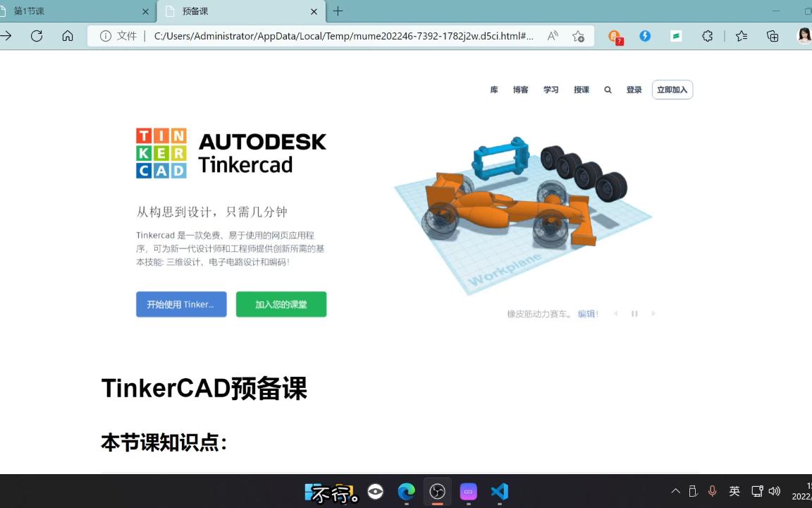Click the green flag extension icon
This screenshot has height=508, width=812.
click(676, 36)
